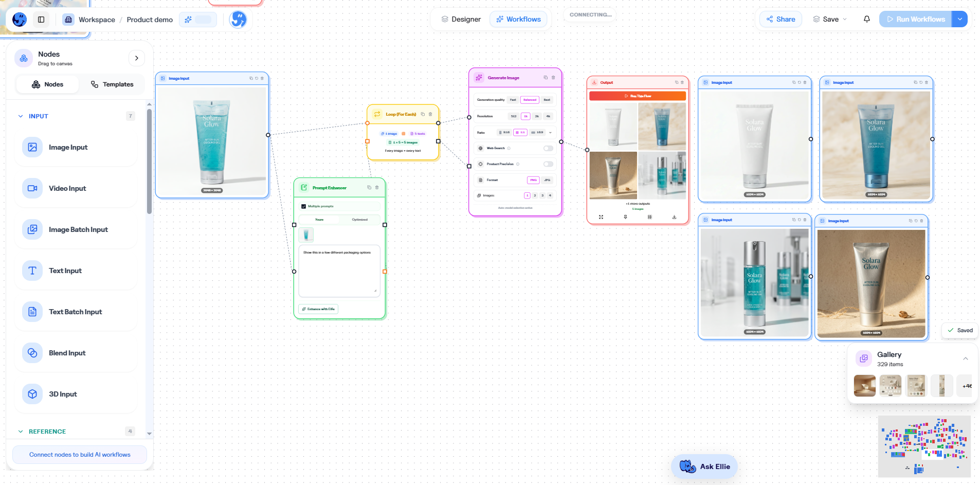Select the Templates tab in sidebar
The height and width of the screenshot is (485, 980).
click(x=112, y=84)
